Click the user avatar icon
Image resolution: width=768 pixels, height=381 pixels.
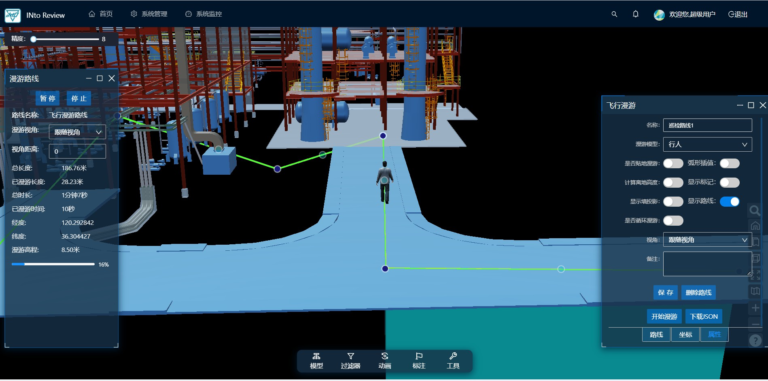659,15
